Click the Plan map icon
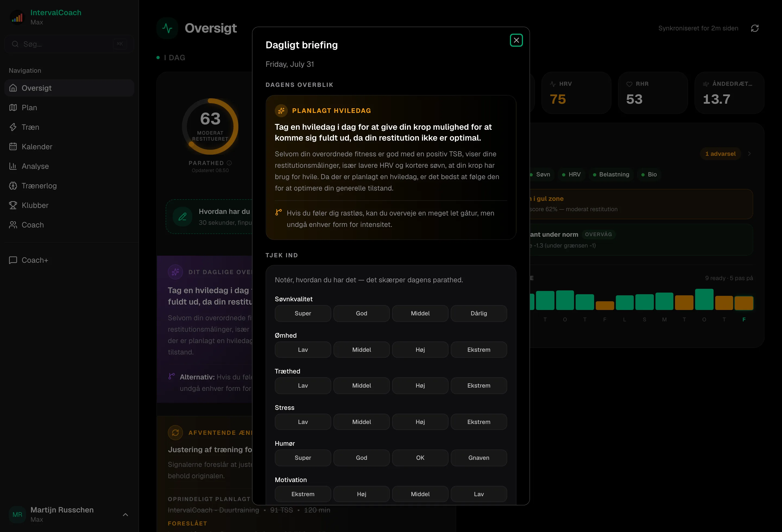This screenshot has width=782, height=532. (x=13, y=107)
